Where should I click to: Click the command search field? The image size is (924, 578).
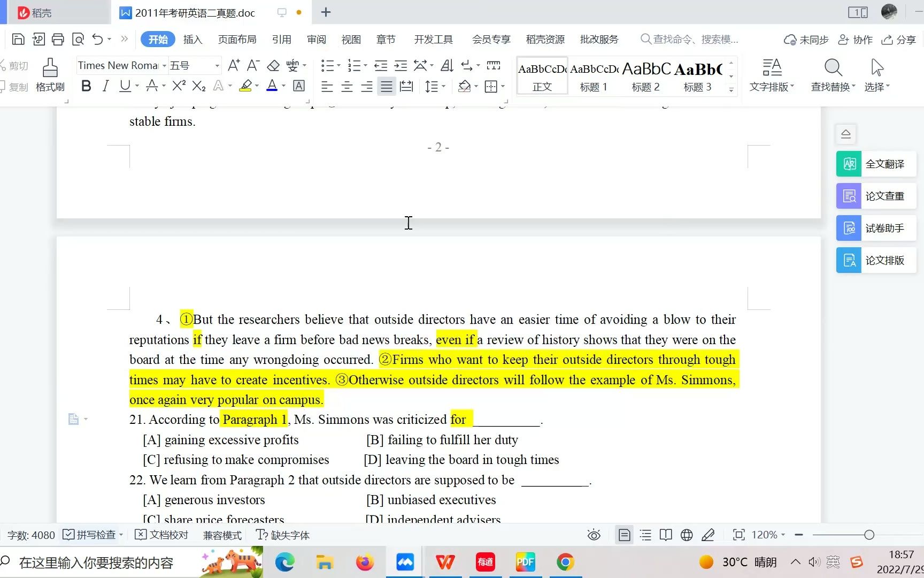[690, 39]
